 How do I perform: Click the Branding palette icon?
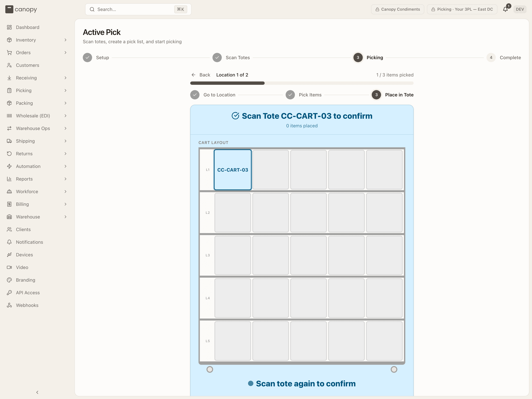9,280
